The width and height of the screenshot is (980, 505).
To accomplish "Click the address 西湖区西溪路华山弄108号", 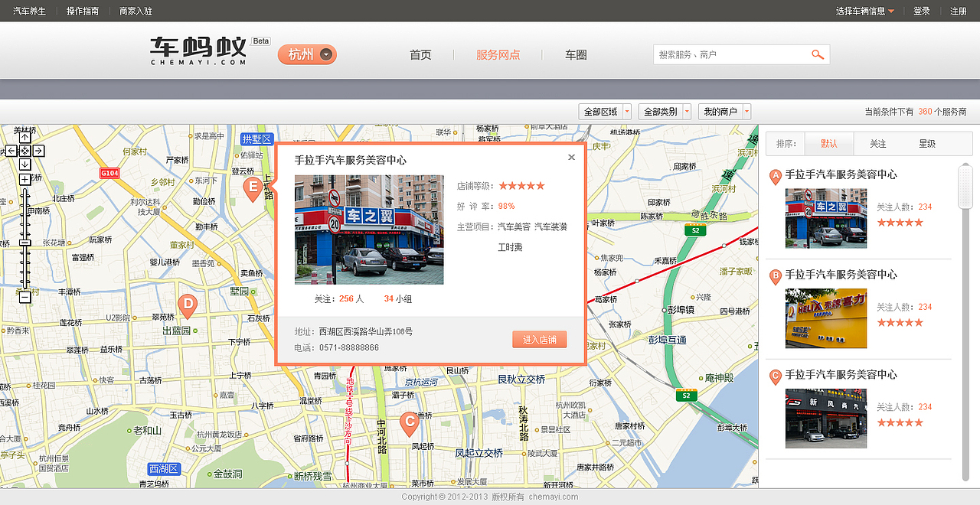I will click(x=366, y=332).
